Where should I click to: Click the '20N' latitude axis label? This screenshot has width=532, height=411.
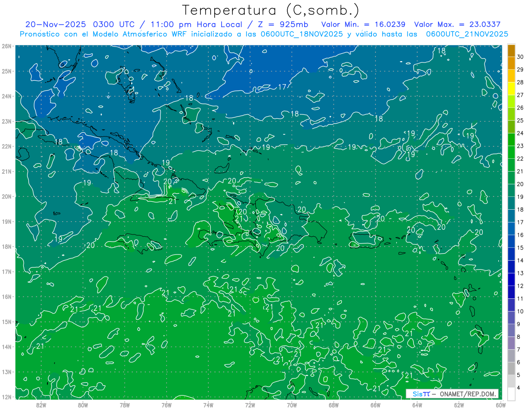tap(7, 196)
